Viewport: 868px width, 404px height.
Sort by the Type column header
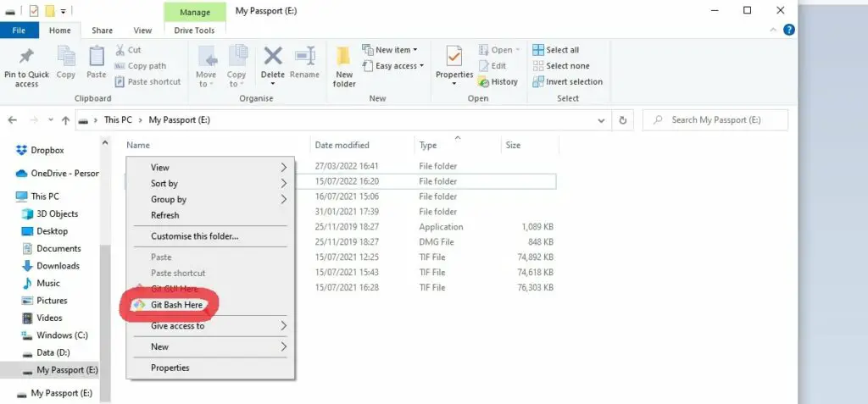pos(457,145)
